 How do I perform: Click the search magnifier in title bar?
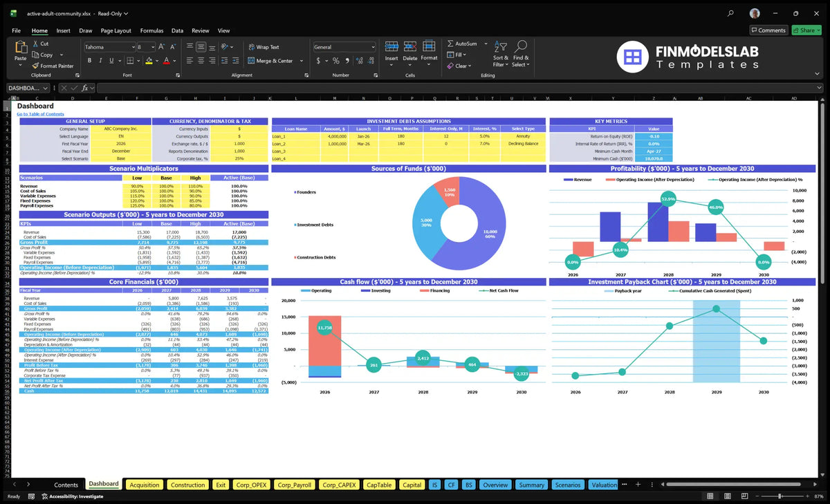click(730, 13)
